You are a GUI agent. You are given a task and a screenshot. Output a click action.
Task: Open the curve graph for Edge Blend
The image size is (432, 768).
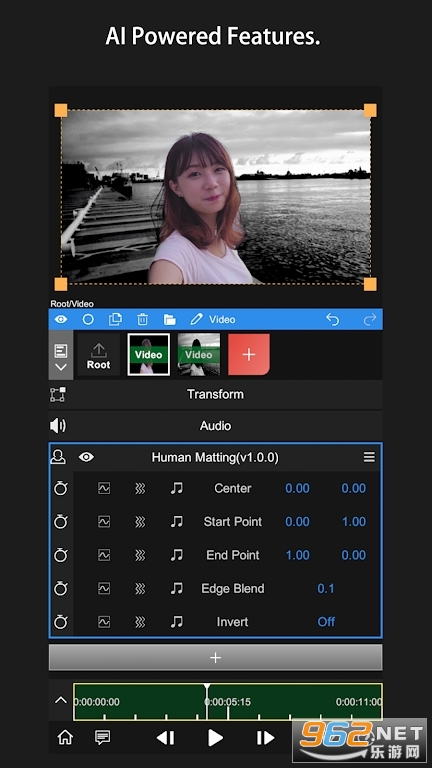104,588
